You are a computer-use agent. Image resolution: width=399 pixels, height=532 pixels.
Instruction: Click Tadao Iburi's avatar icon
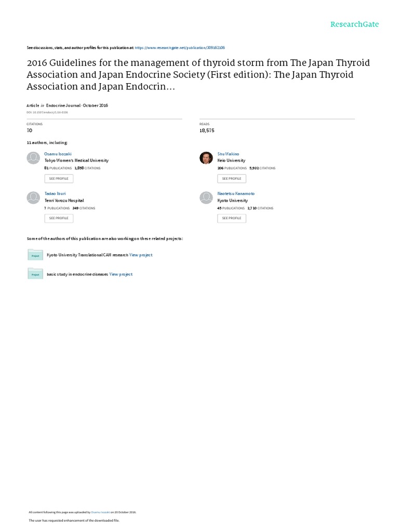(x=33, y=197)
